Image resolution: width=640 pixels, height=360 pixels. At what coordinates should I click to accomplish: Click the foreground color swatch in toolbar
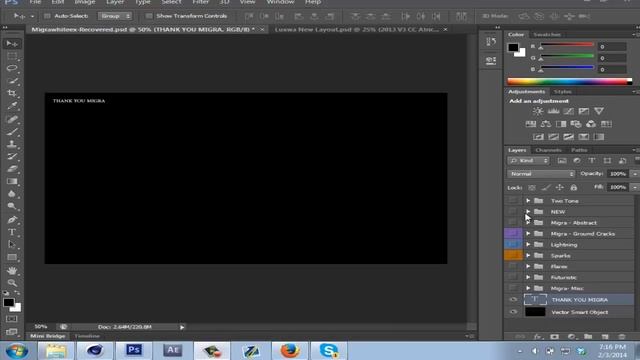tap(8, 302)
